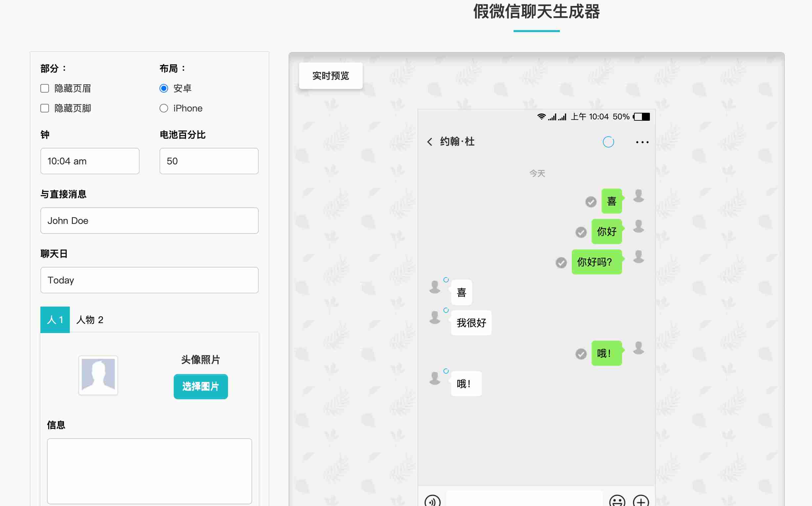The image size is (812, 506).
Task: Click the 实时预览 button
Action: point(331,76)
